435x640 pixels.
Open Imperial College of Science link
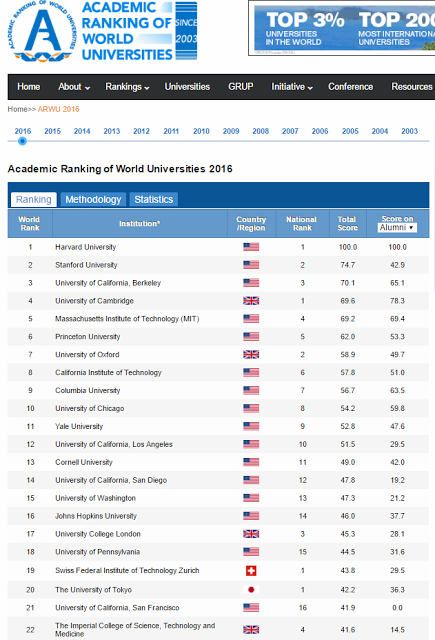tap(135, 629)
